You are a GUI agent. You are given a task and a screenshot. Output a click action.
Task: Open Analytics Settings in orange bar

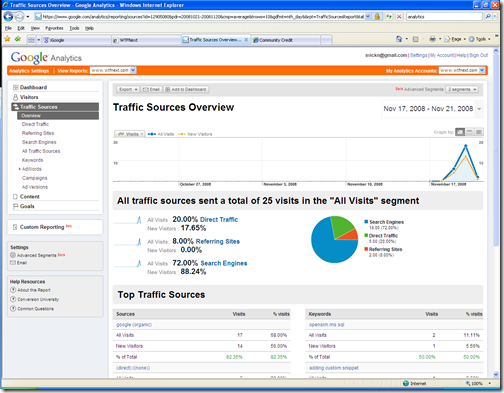tap(29, 71)
